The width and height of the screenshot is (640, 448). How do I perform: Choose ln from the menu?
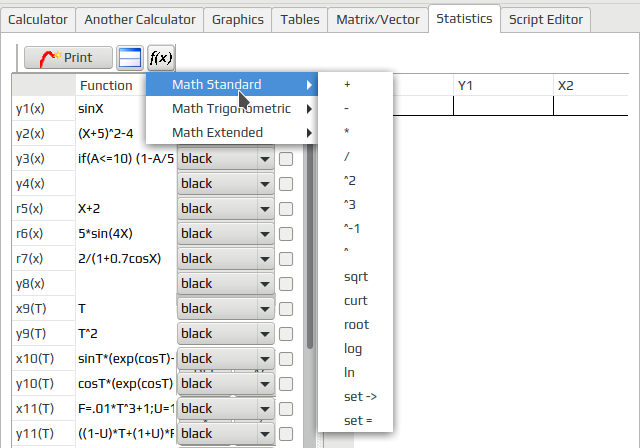point(355,373)
